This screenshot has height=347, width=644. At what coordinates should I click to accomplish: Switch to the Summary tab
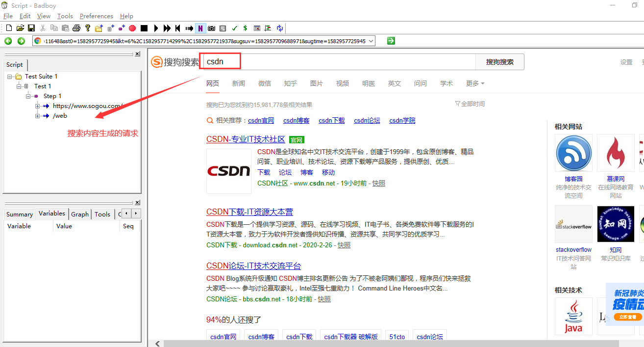20,214
